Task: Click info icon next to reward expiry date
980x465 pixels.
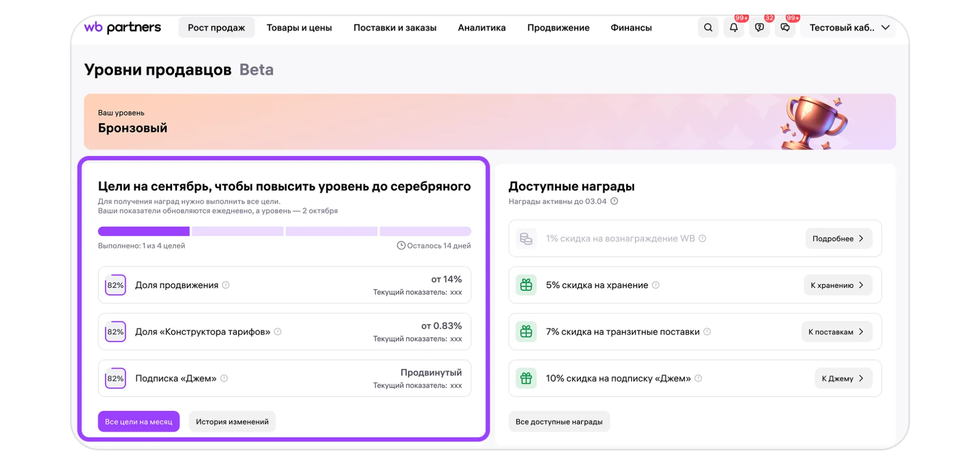Action: coord(614,201)
